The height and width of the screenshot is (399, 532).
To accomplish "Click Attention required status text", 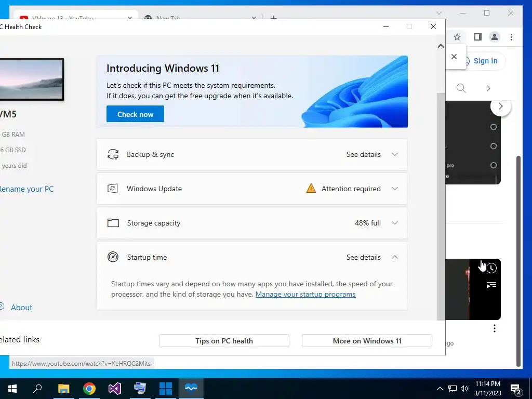I will 351,189.
